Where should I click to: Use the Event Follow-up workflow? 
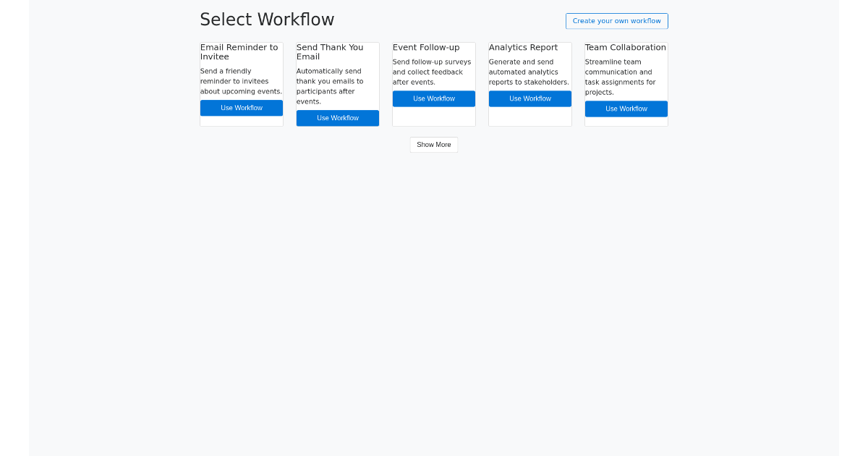[433, 98]
